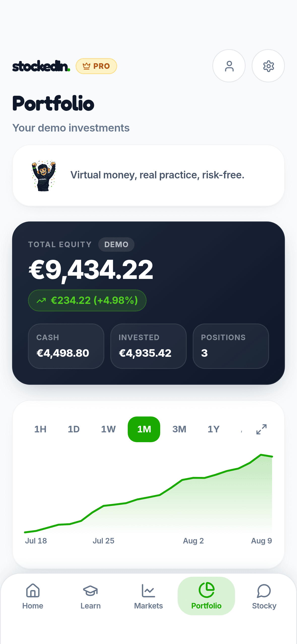The image size is (297, 644).
Task: Open the Invested amount card
Action: [148, 346]
